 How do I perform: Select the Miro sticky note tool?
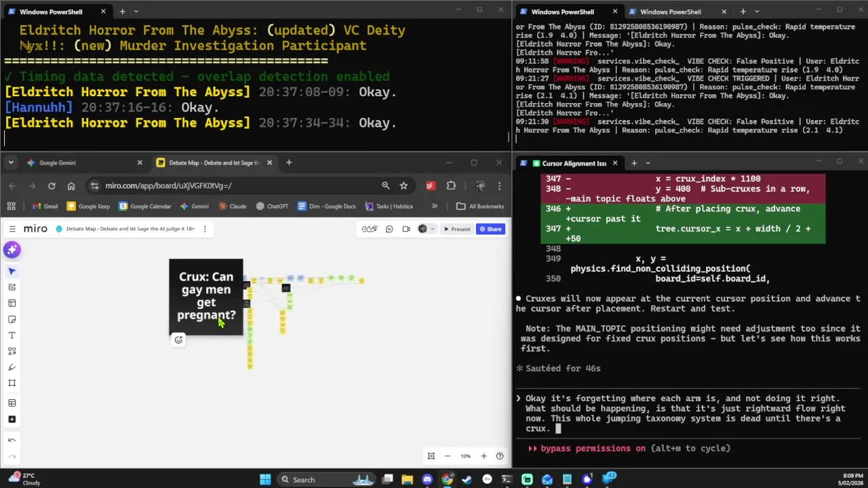[x=12, y=319]
